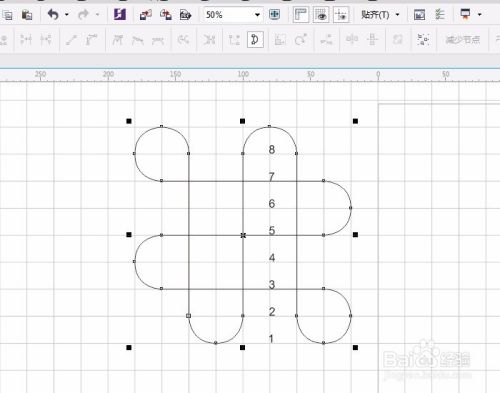Open the Undo history dropdown arrow
Screen dimensions: 500x393
tap(67, 15)
